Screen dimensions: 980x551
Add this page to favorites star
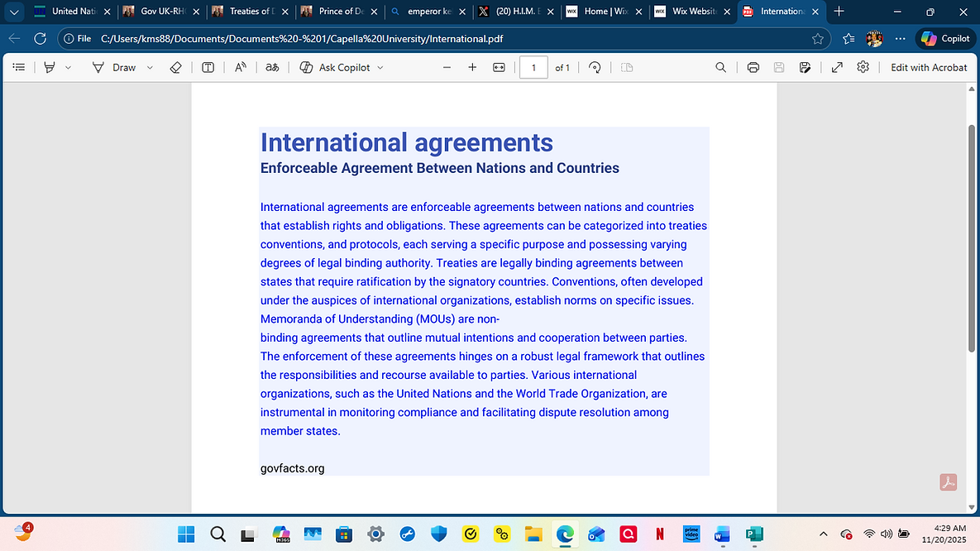click(816, 38)
